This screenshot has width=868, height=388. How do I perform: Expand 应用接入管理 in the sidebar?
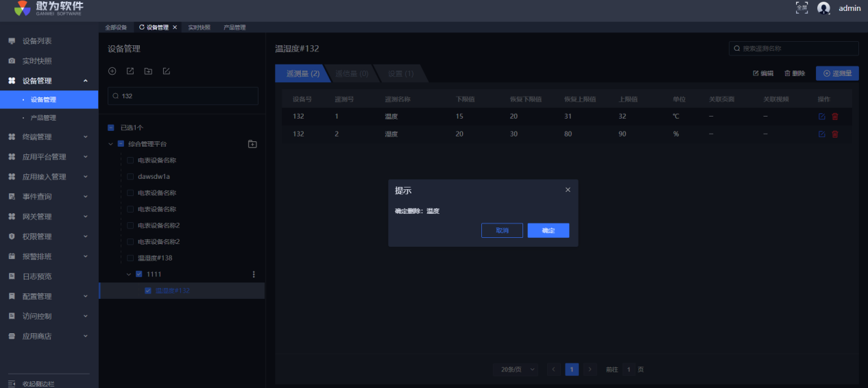85,177
